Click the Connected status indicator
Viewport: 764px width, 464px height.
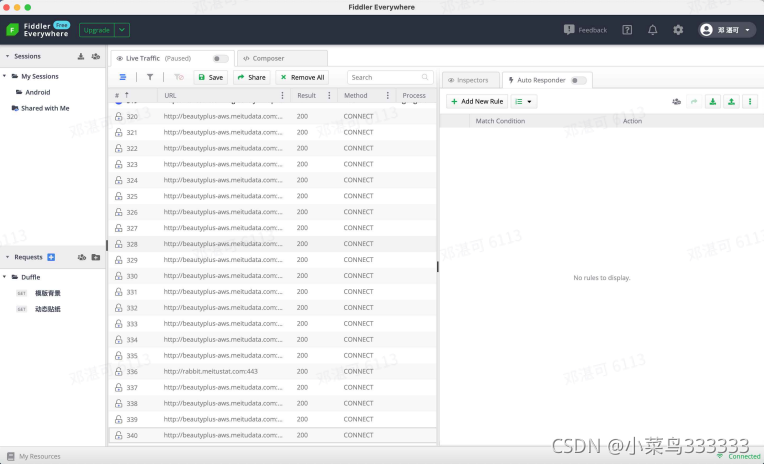pyautogui.click(x=738, y=457)
